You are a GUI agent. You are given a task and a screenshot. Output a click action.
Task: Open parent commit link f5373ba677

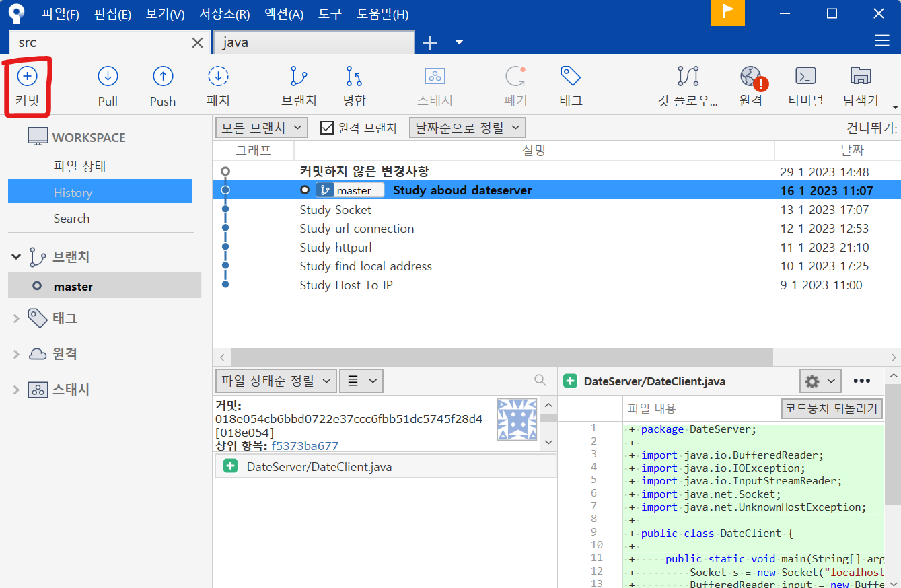point(305,445)
